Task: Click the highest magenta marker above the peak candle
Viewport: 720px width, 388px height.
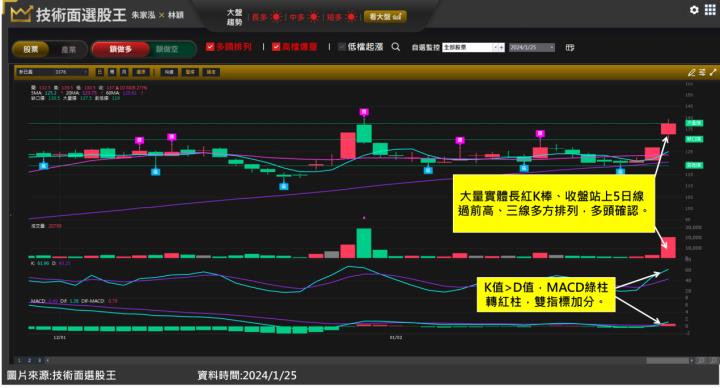Action: (x=364, y=112)
